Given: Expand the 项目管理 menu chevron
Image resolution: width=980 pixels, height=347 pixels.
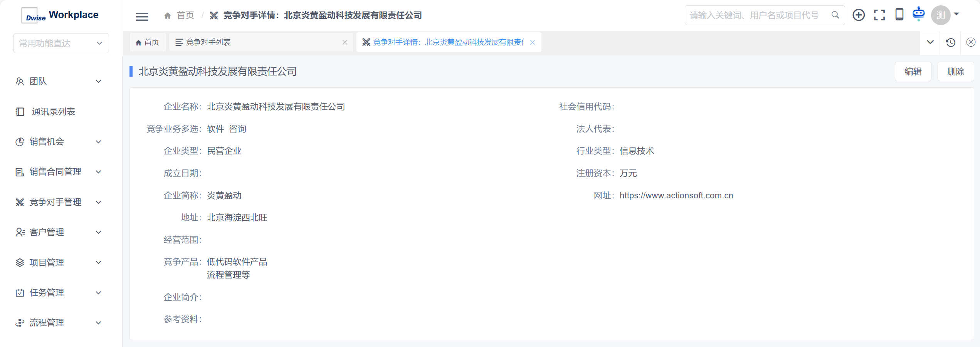Looking at the screenshot, I should pos(99,263).
